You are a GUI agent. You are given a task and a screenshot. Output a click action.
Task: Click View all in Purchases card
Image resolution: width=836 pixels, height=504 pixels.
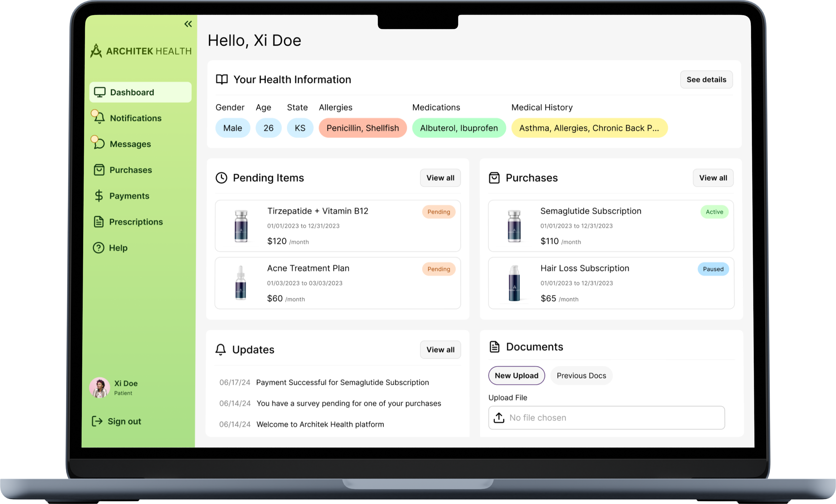coord(713,178)
